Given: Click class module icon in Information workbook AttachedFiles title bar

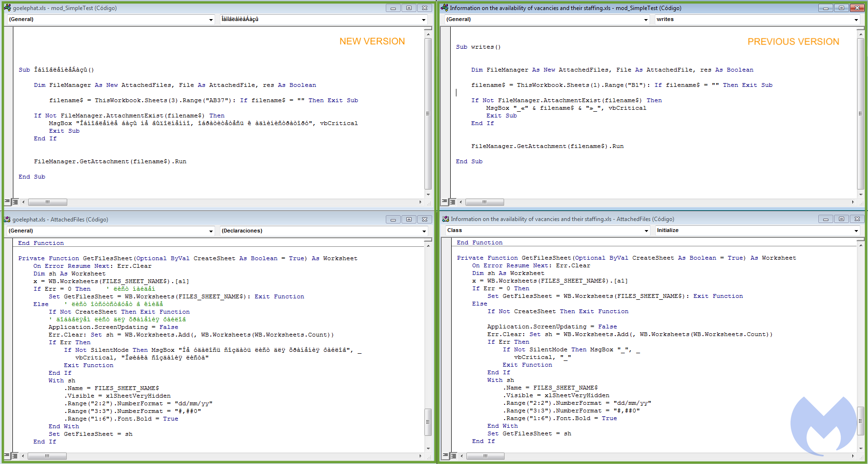Looking at the screenshot, I should coord(446,219).
